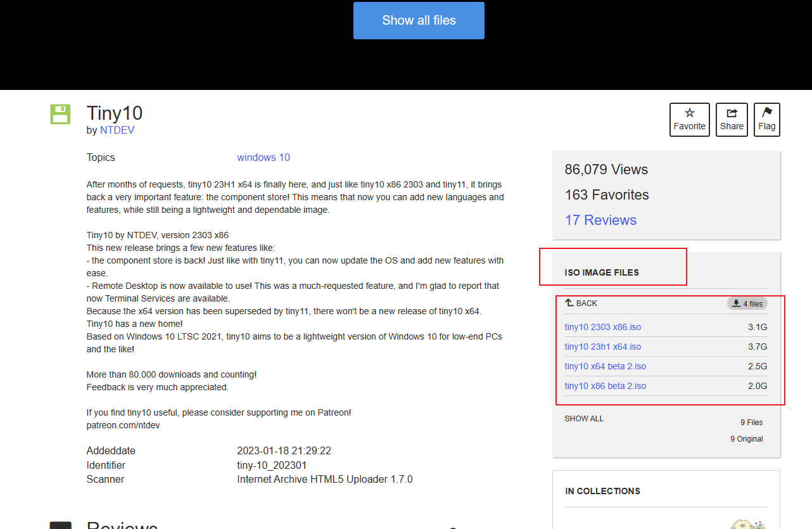Download tiny10 23h1 x64.iso
The width and height of the screenshot is (812, 529).
tap(602, 347)
